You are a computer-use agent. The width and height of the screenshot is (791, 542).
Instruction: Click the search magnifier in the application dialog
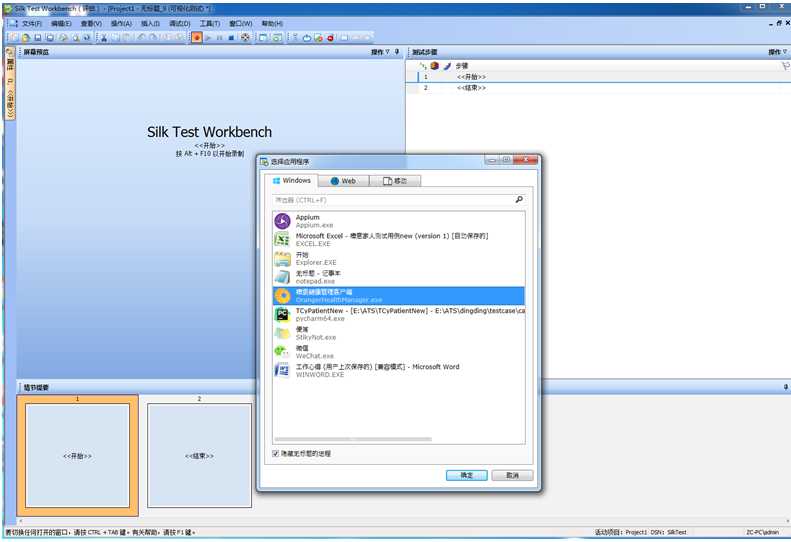(x=519, y=200)
